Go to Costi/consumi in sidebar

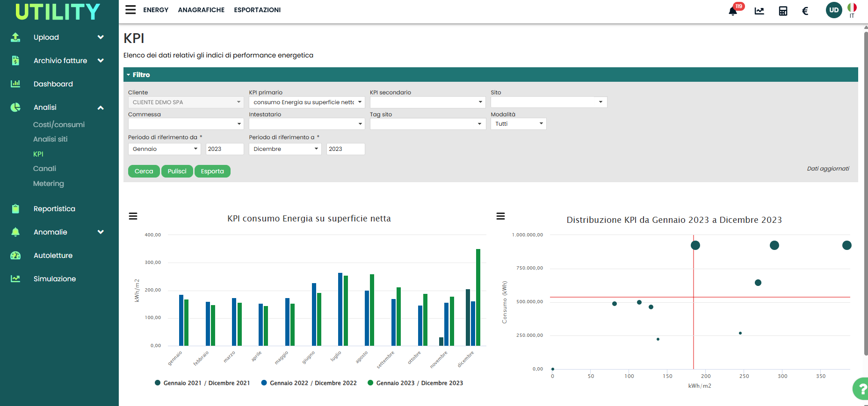(x=59, y=125)
